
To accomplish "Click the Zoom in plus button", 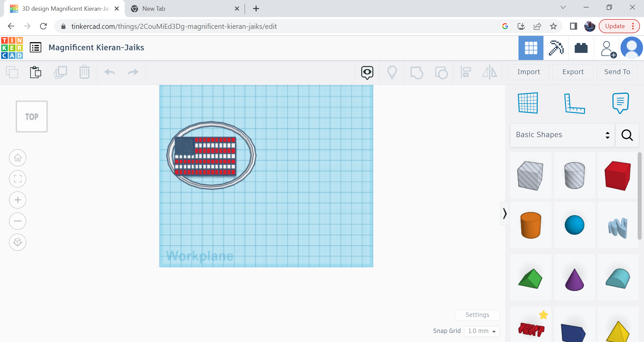I will click(18, 200).
